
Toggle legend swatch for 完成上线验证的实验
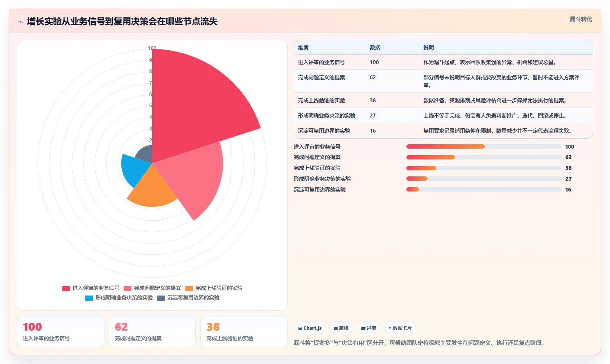tap(189, 288)
